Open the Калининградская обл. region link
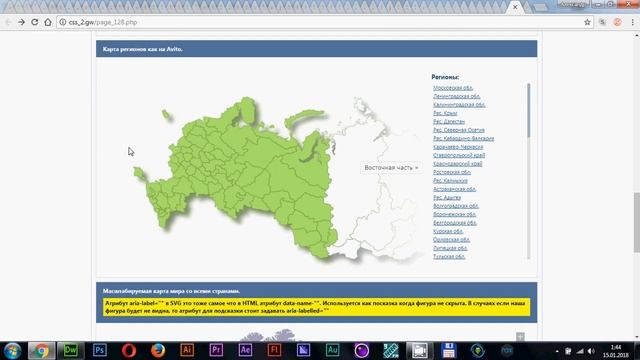Image resolution: width=640 pixels, height=360 pixels. point(459,104)
